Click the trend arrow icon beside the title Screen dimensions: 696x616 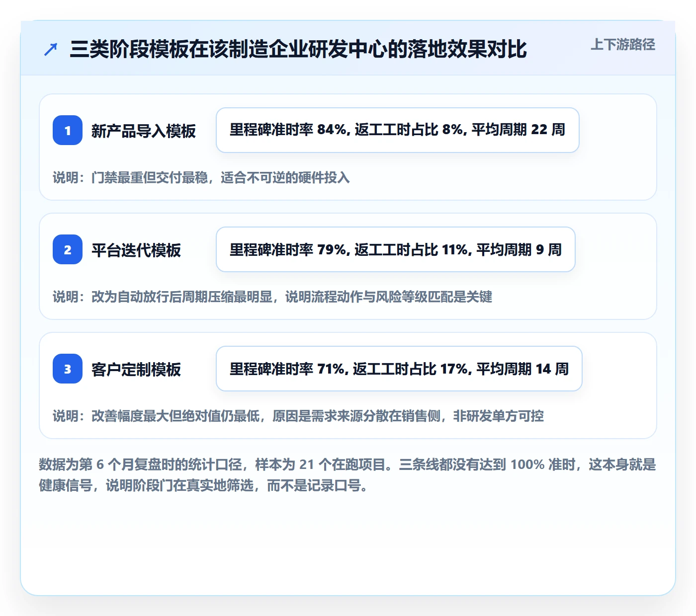click(51, 49)
